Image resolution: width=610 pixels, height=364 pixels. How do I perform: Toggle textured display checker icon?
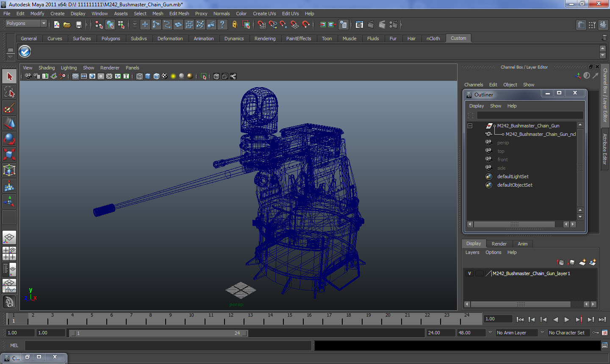165,77
